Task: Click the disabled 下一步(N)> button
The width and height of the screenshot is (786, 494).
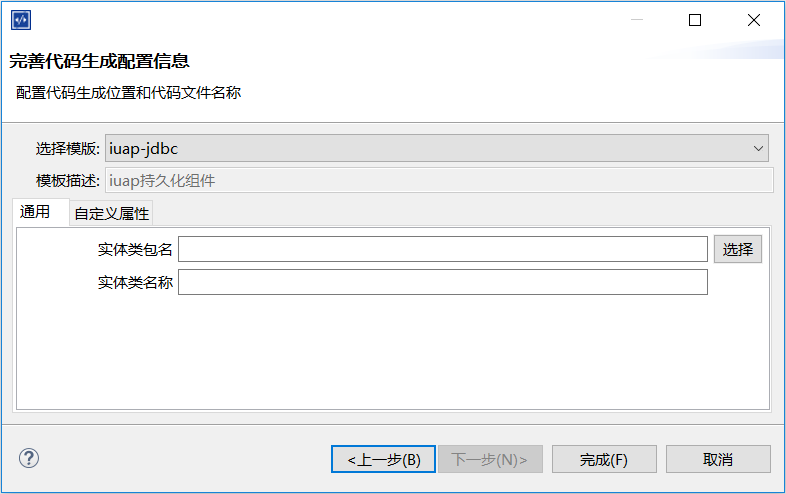Action: 490,459
